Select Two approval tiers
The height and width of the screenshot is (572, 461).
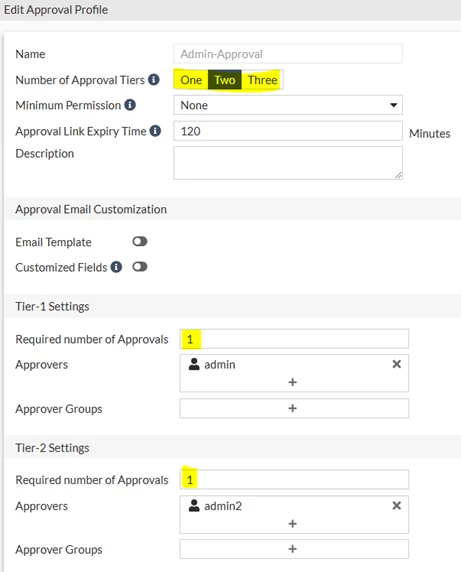click(x=225, y=80)
